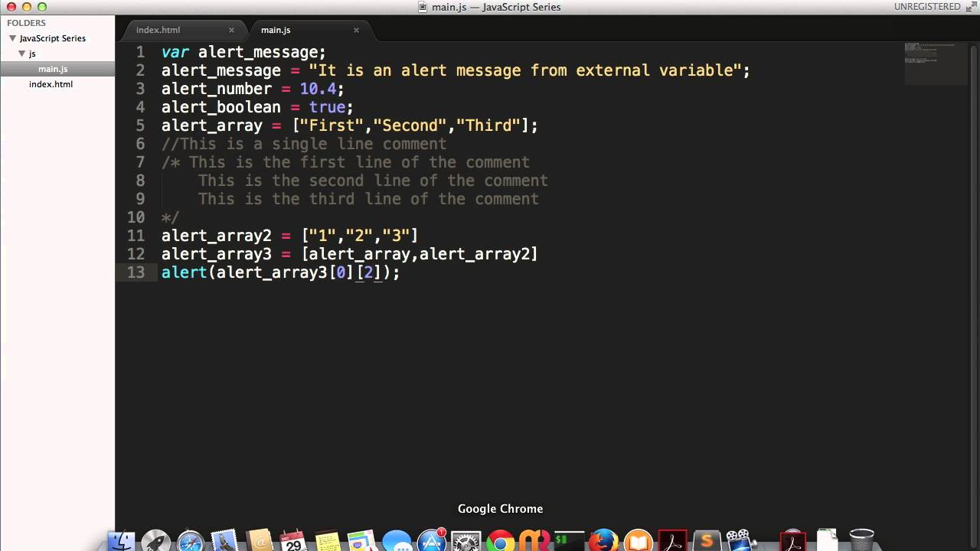The image size is (980, 551).
Task: Open Sublime Text icon in dock
Action: 707,541
